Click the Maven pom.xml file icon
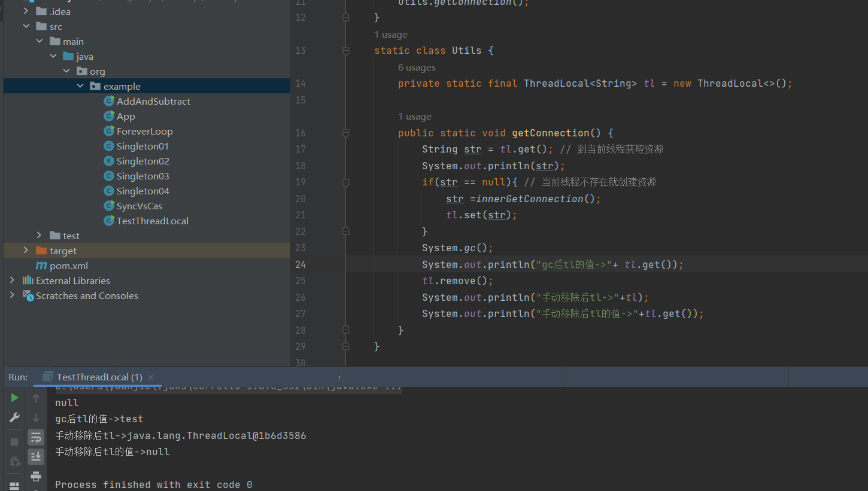The height and width of the screenshot is (491, 868). pyautogui.click(x=41, y=266)
